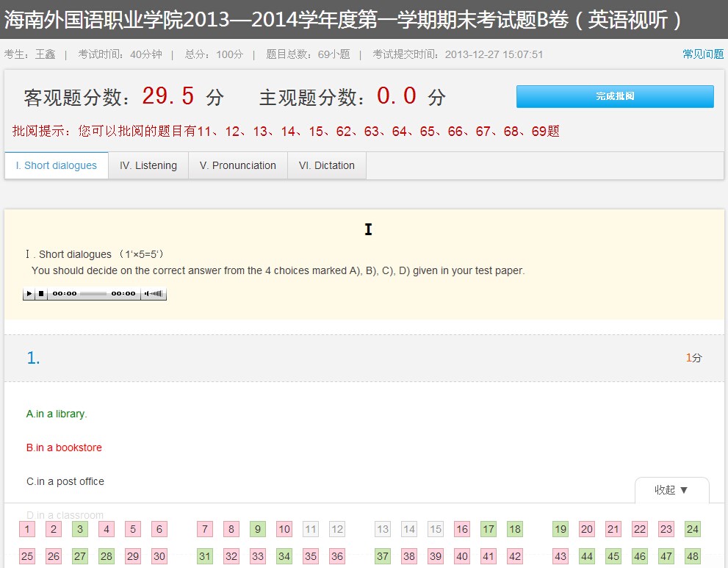
Task: Jump to question 40
Action: 462,556
